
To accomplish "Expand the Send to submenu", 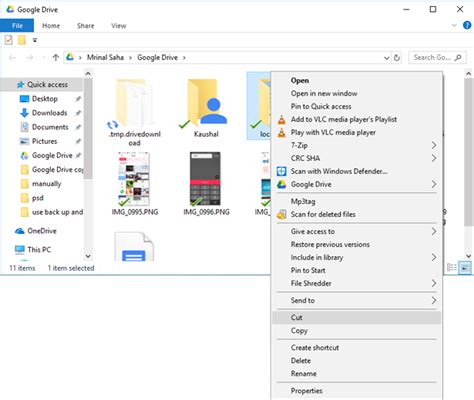I will (x=356, y=300).
